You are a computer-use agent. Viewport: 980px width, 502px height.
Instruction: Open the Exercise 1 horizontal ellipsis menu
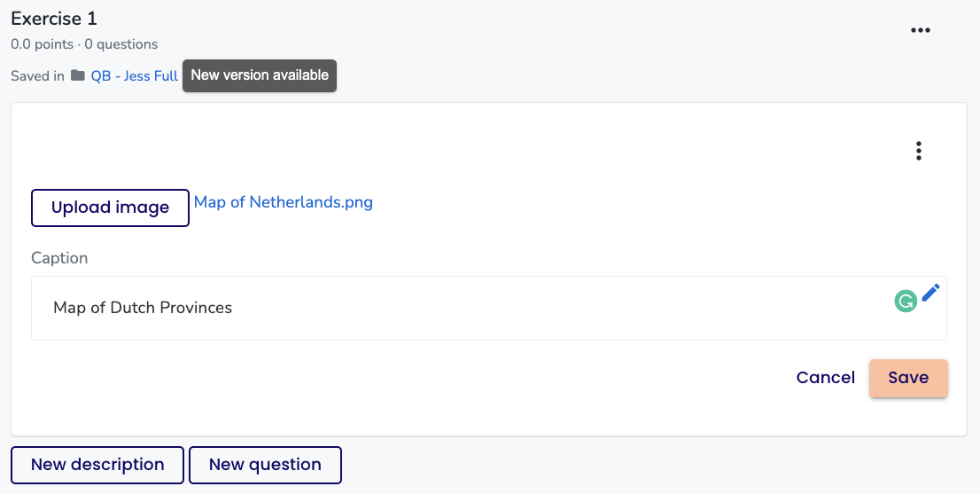tap(920, 30)
